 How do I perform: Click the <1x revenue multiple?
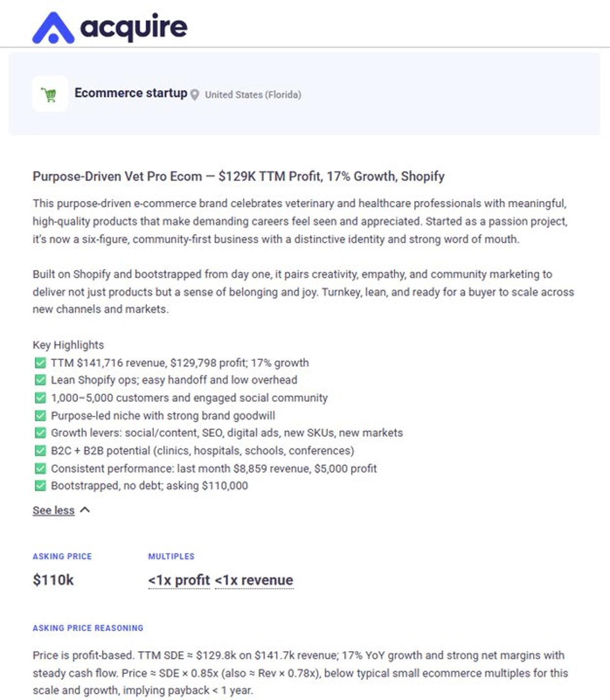pyautogui.click(x=254, y=580)
